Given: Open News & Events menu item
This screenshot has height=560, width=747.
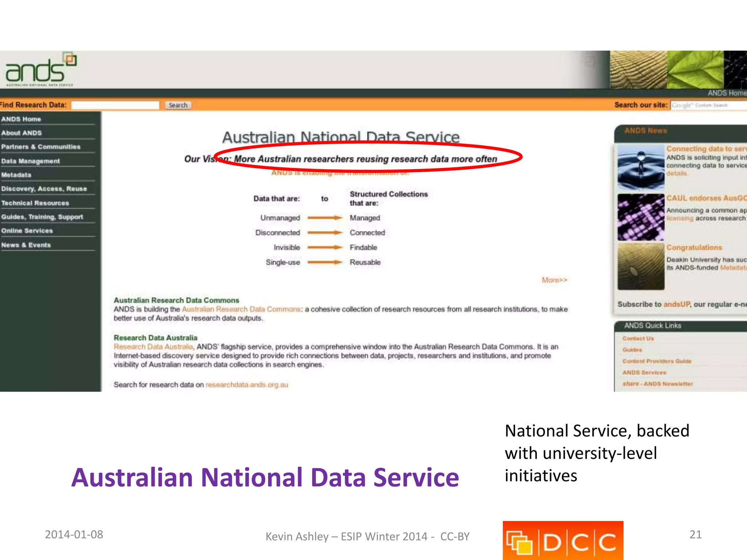Looking at the screenshot, I should pos(26,245).
